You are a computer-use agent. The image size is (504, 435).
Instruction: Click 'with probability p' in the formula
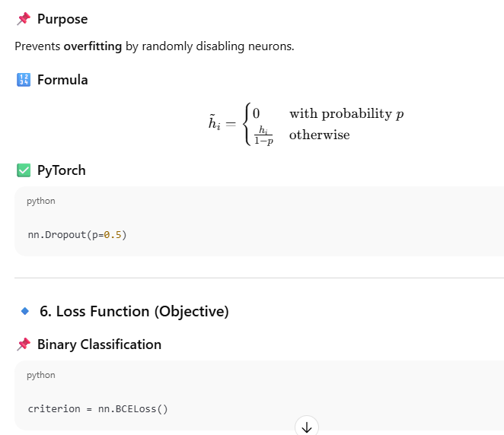(346, 114)
